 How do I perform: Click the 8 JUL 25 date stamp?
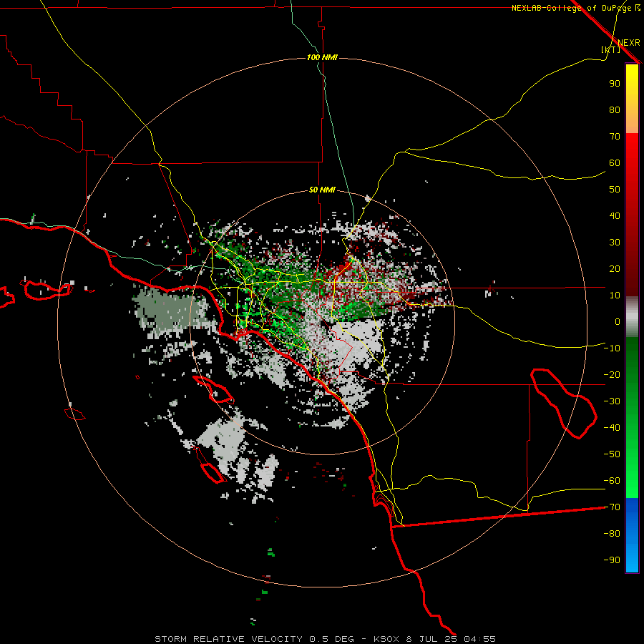431,639
